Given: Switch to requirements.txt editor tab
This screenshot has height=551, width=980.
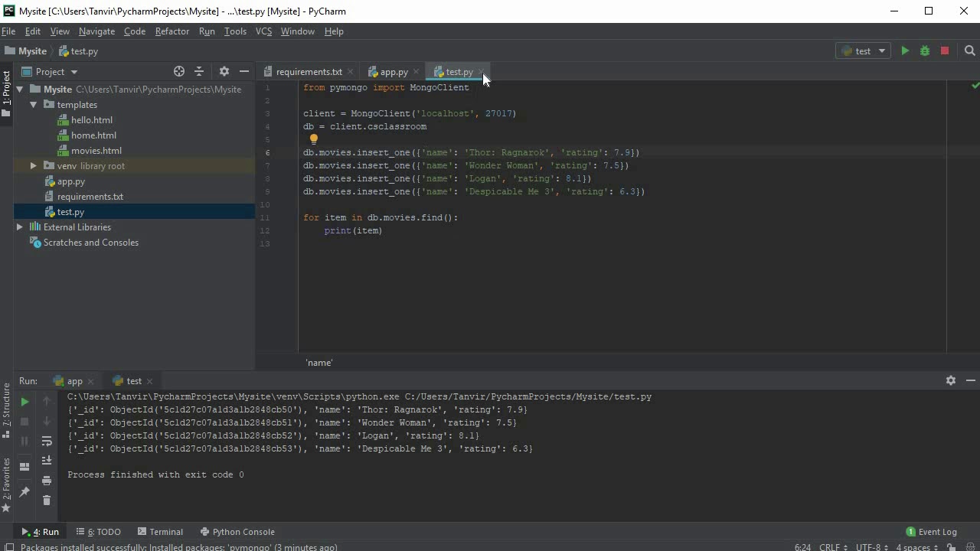Looking at the screenshot, I should (x=309, y=72).
